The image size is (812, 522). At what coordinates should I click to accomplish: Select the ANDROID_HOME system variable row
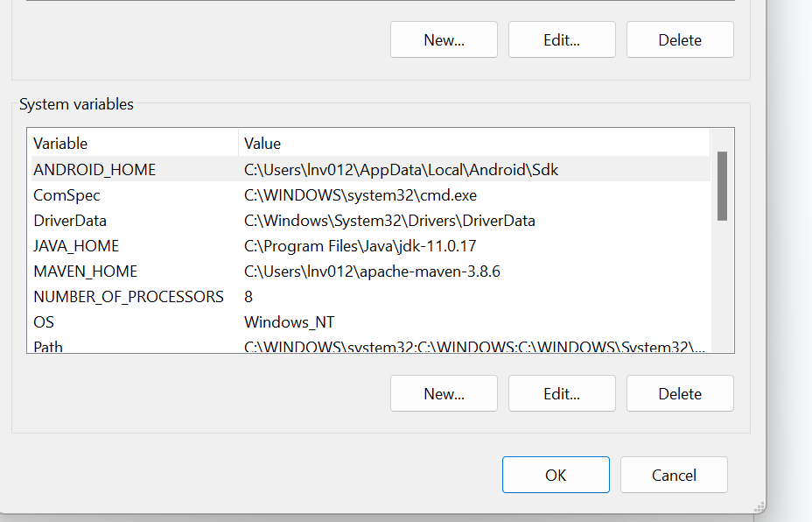tap(94, 170)
